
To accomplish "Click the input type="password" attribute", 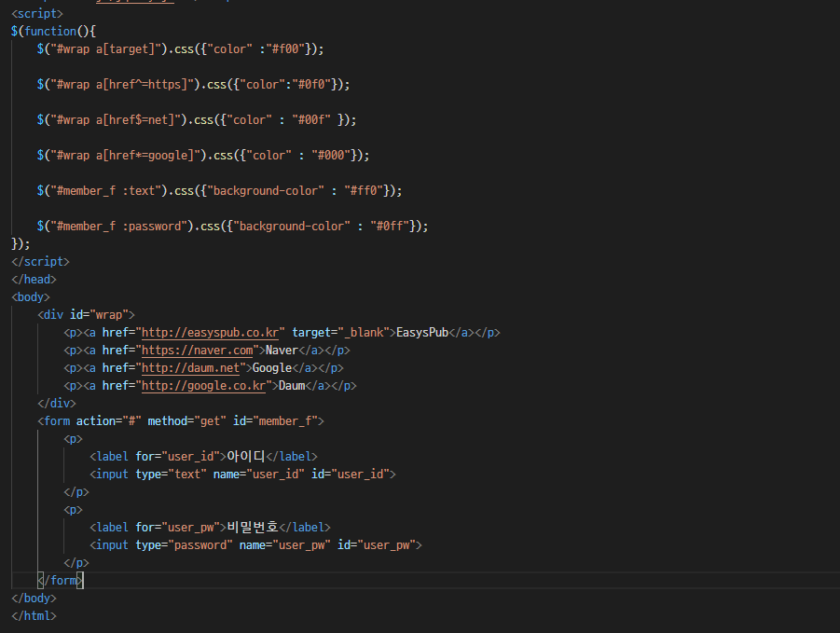I will pos(184,544).
